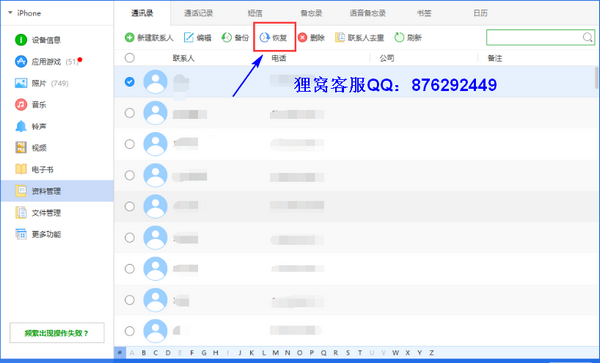Switch to the 通话记录 call log tab
The image size is (600, 363).
(x=198, y=13)
